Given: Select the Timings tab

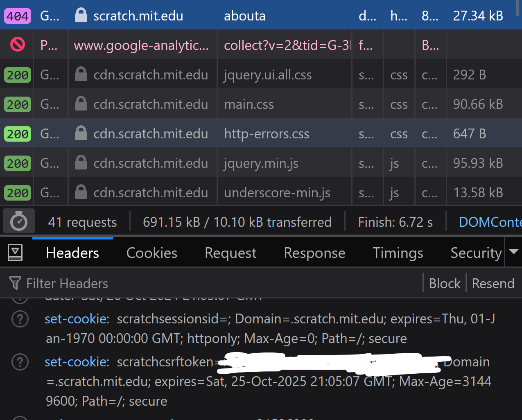Looking at the screenshot, I should 398,253.
